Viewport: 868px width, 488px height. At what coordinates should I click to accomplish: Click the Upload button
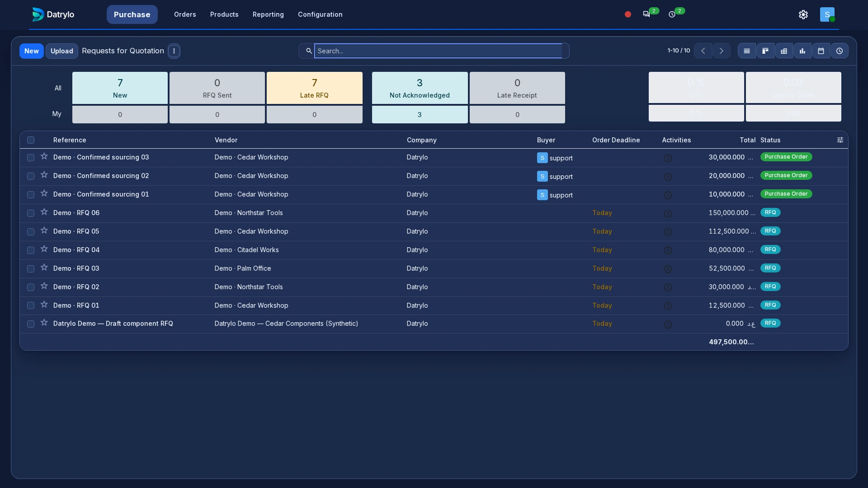pyautogui.click(x=62, y=51)
